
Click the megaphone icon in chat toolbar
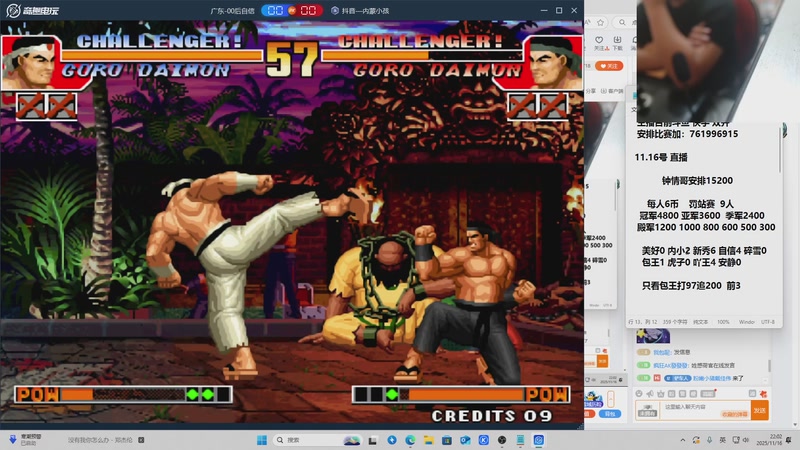(x=650, y=393)
